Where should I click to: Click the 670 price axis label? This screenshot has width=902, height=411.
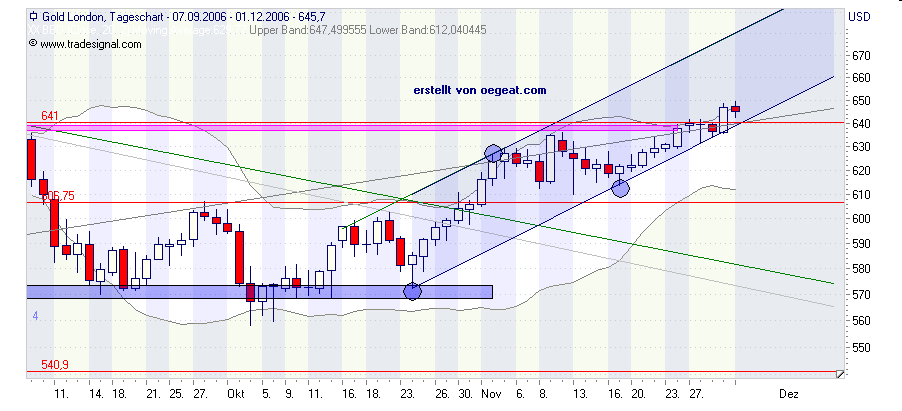pyautogui.click(x=862, y=56)
